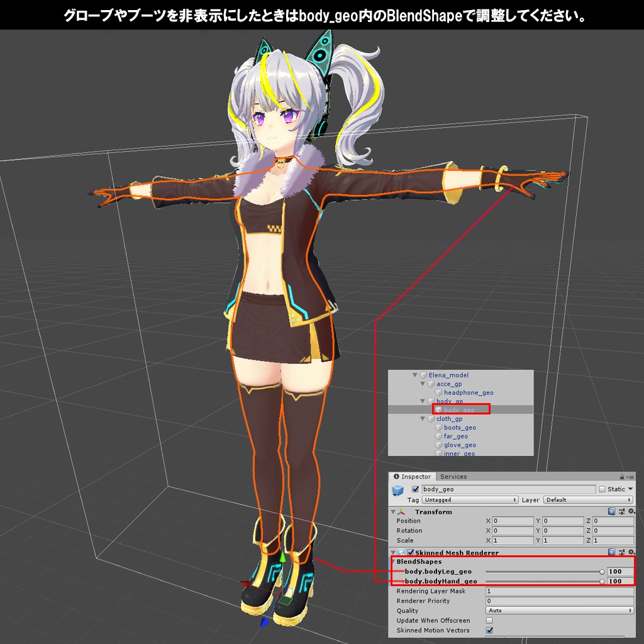Screen dimensions: 644x644
Task: Select boots_geo in the hierarchy
Action: pyautogui.click(x=459, y=428)
